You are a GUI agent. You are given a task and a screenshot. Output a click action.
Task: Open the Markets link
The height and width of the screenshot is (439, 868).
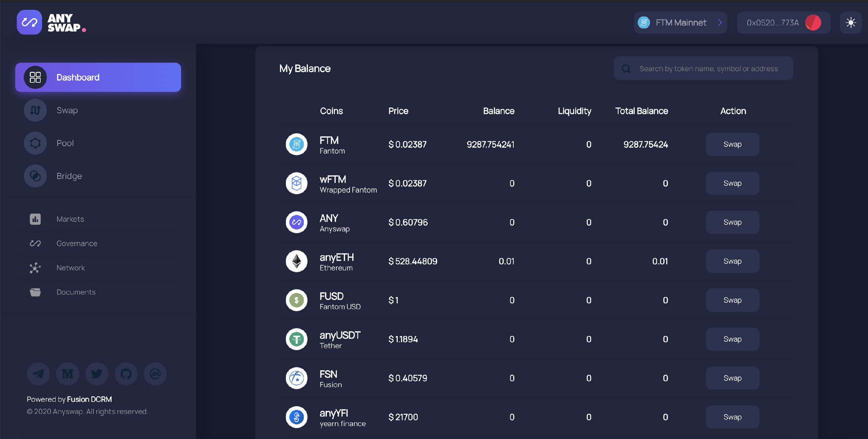(70, 219)
